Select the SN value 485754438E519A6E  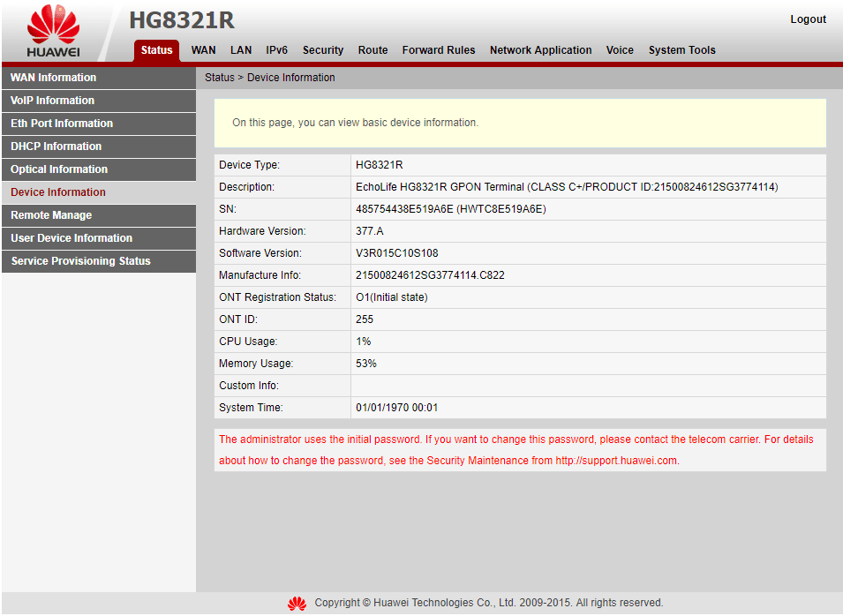tap(450, 209)
